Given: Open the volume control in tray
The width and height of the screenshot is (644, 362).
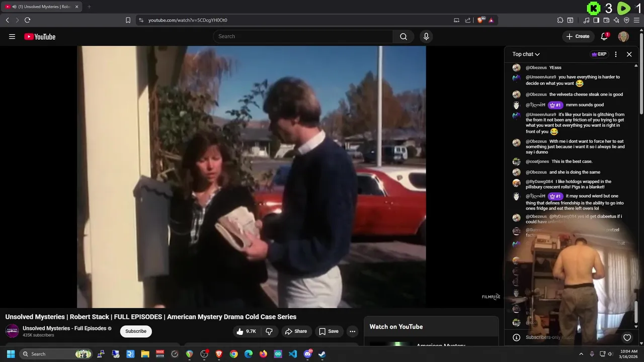Looking at the screenshot, I should [x=610, y=354].
